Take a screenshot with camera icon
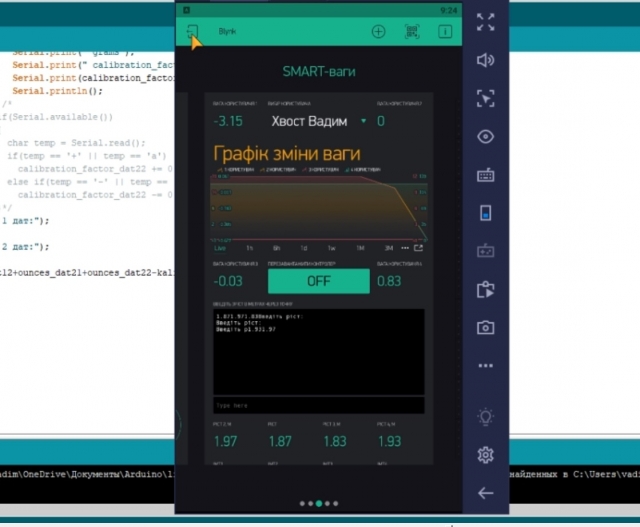This screenshot has height=527, width=640. (x=485, y=327)
